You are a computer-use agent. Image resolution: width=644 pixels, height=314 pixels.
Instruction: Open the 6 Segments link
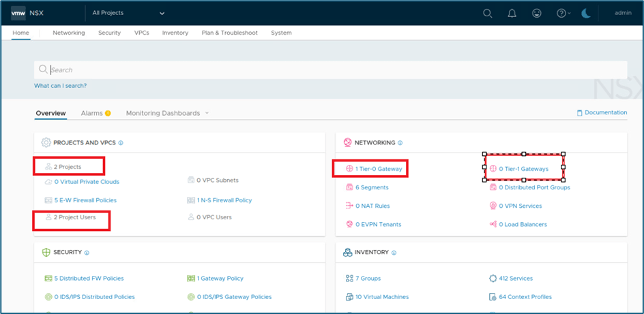[372, 187]
